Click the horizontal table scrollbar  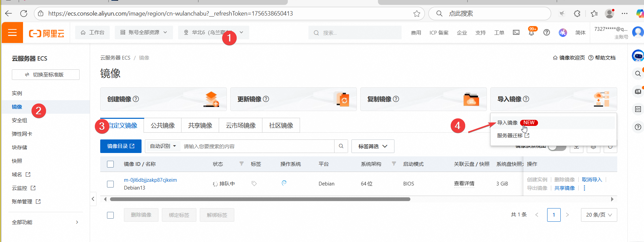point(260,199)
